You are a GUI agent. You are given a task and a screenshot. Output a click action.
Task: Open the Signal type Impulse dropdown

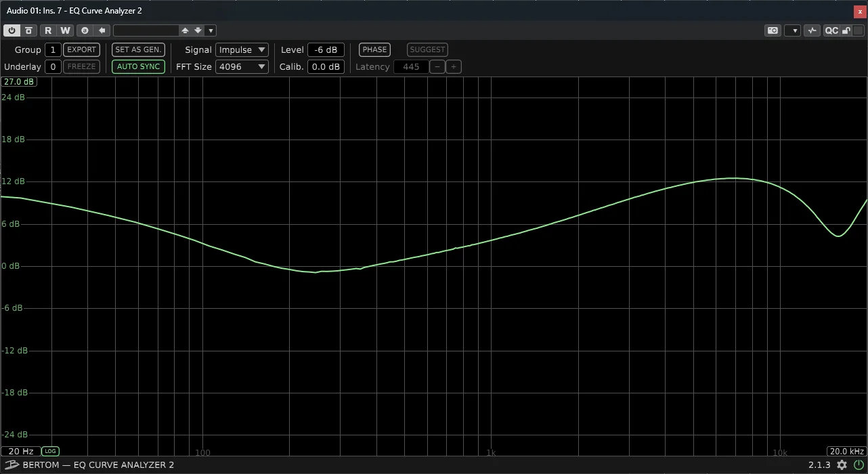242,49
